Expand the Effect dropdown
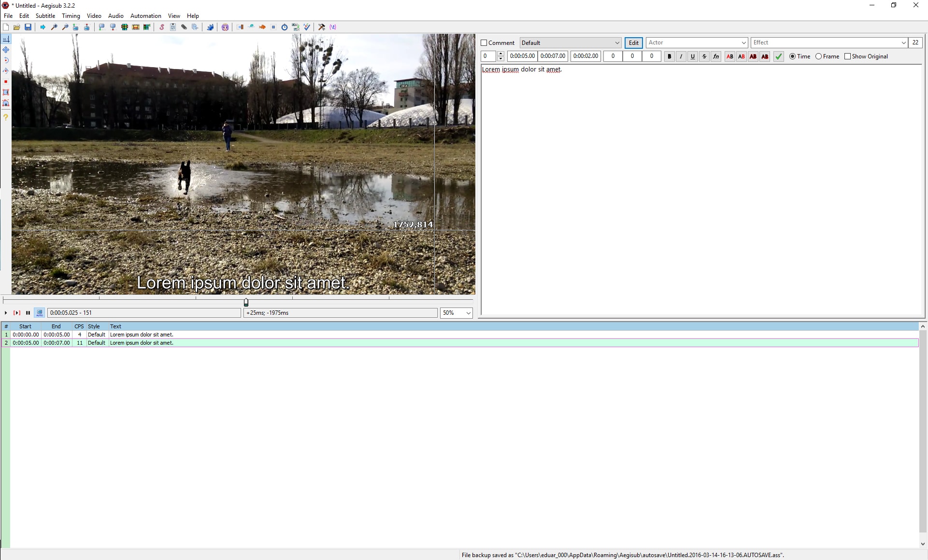The width and height of the screenshot is (928, 560). 903,43
